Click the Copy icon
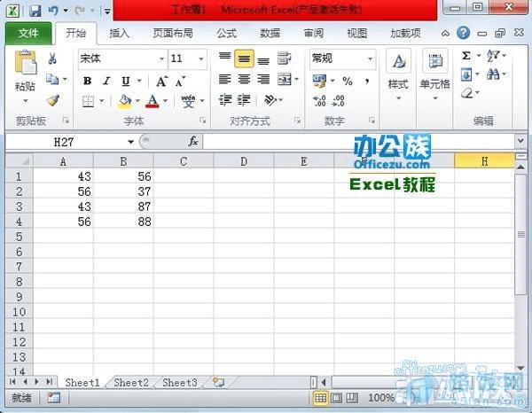This screenshot has width=532, height=413. 52,80
